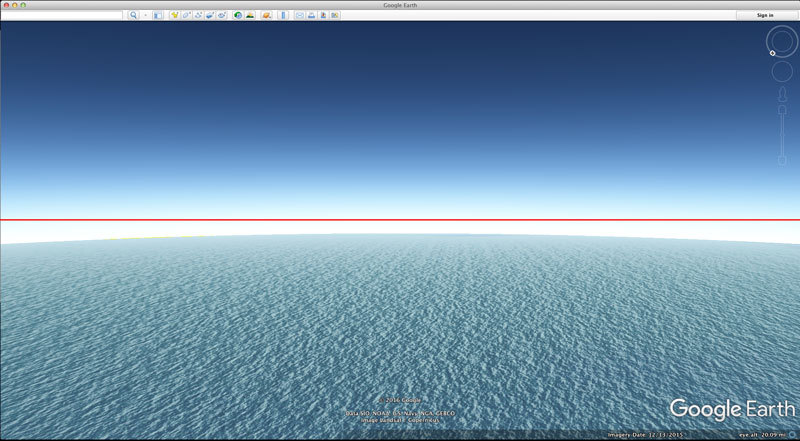The width and height of the screenshot is (800, 441).
Task: Click the Image Landsat / Copernicus attribution
Action: (x=400, y=420)
